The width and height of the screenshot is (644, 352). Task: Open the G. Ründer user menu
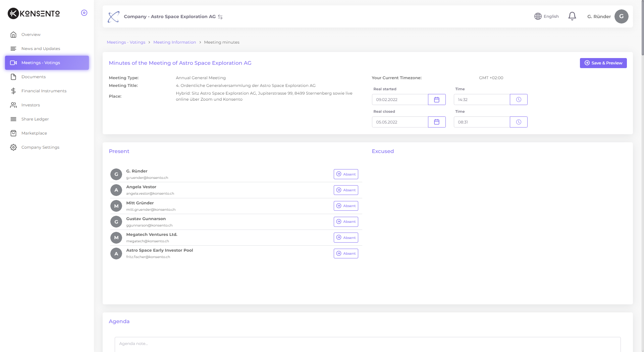click(x=599, y=16)
